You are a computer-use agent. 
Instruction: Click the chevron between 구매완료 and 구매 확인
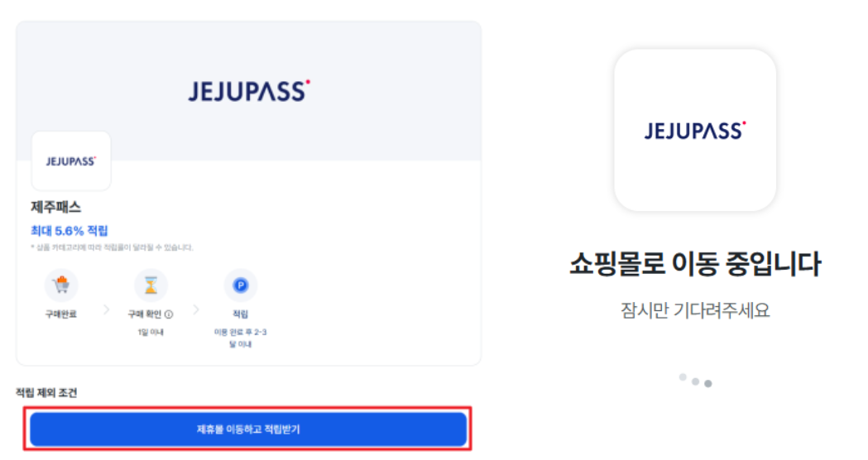tap(106, 309)
